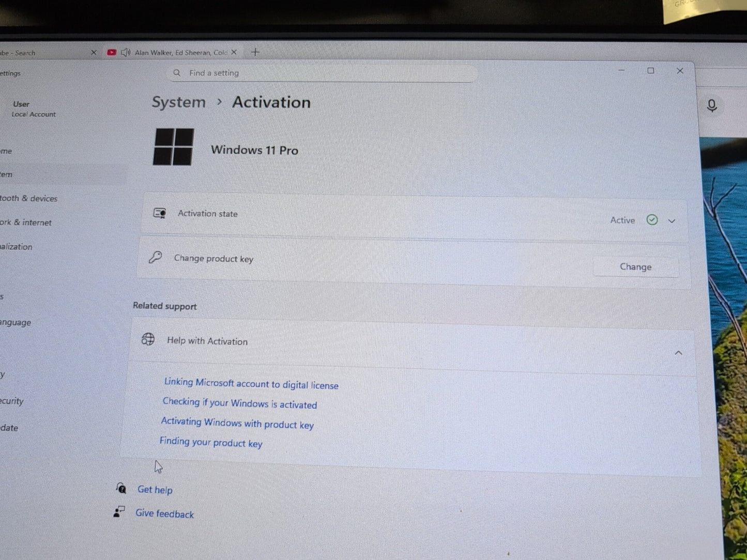The height and width of the screenshot is (560, 747).
Task: Click the Give feedback icon
Action: 119,511
